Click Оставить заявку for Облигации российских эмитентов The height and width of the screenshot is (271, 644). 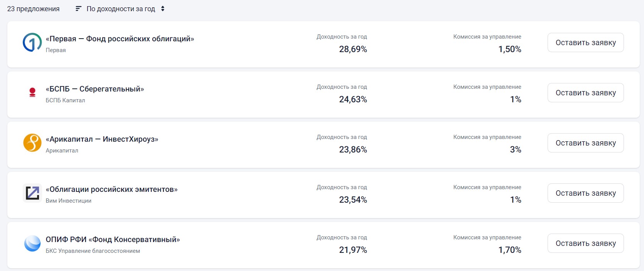tap(585, 193)
